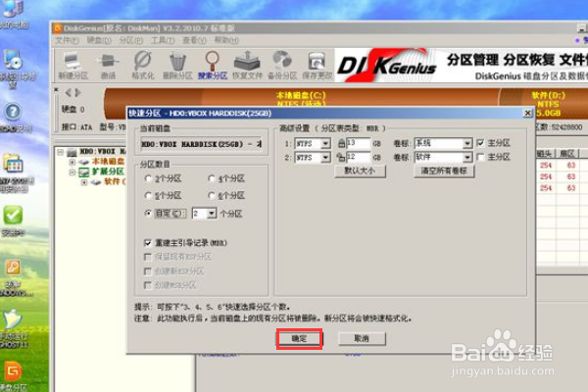Viewport: 588px width, 392px height.
Task: Click the 保存更改 toolbar icon
Action: pyautogui.click(x=317, y=66)
